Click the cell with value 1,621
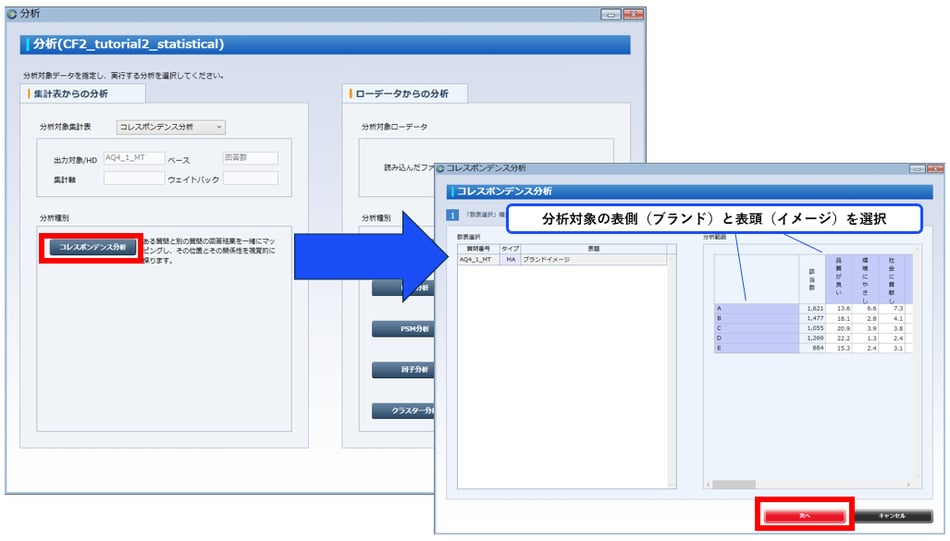 tap(812, 308)
